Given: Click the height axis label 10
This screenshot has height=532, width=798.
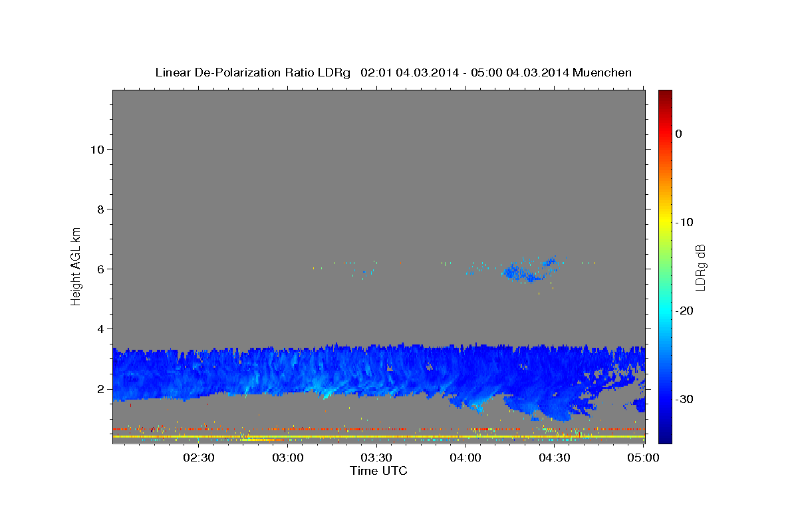Looking at the screenshot, I should 97,149.
